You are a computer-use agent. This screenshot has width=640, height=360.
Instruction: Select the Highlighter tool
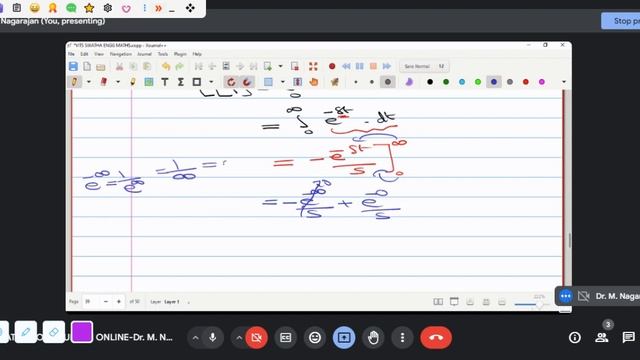(133, 82)
